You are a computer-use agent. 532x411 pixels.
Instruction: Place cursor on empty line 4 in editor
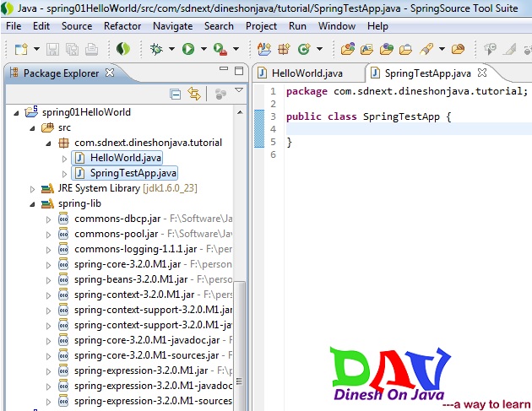pyautogui.click(x=409, y=129)
